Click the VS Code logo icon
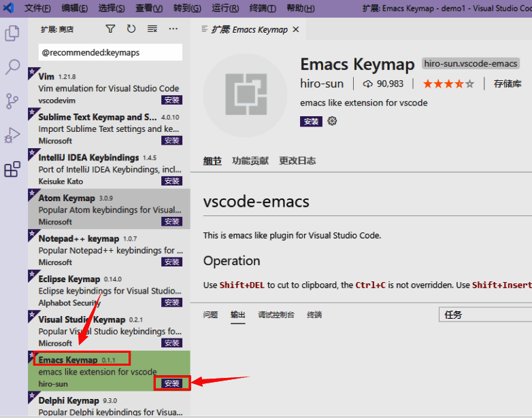Viewport: 532px width, 418px height. click(8, 7)
